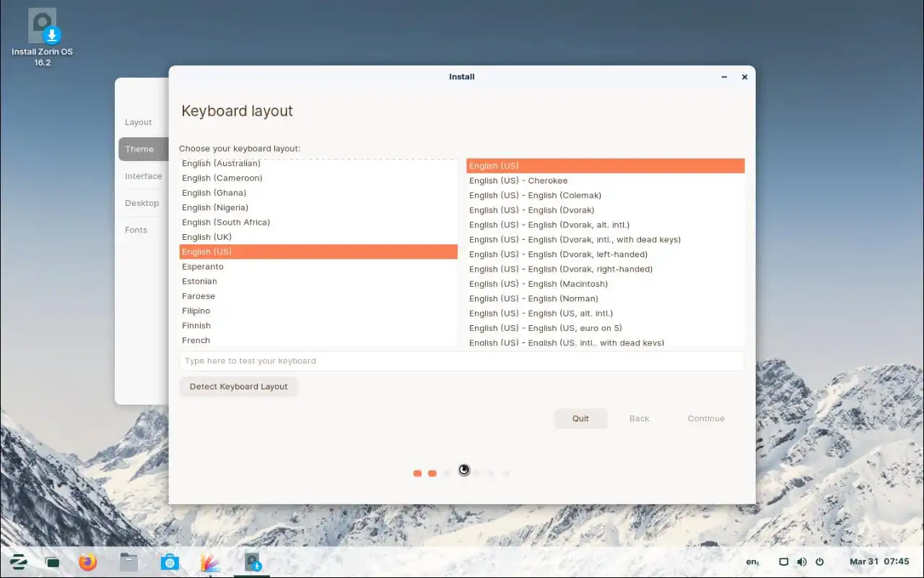Select English (Norman) variant
The width and height of the screenshot is (924, 578).
(606, 298)
